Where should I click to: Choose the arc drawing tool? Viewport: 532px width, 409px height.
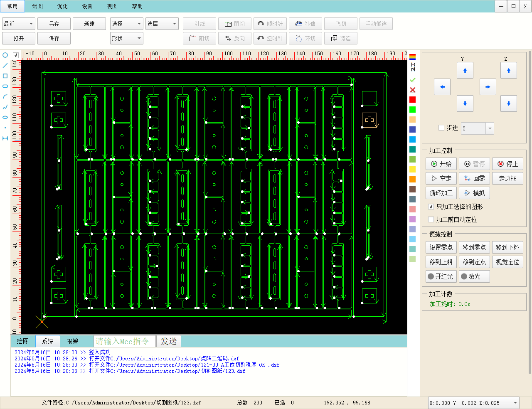pos(5,96)
